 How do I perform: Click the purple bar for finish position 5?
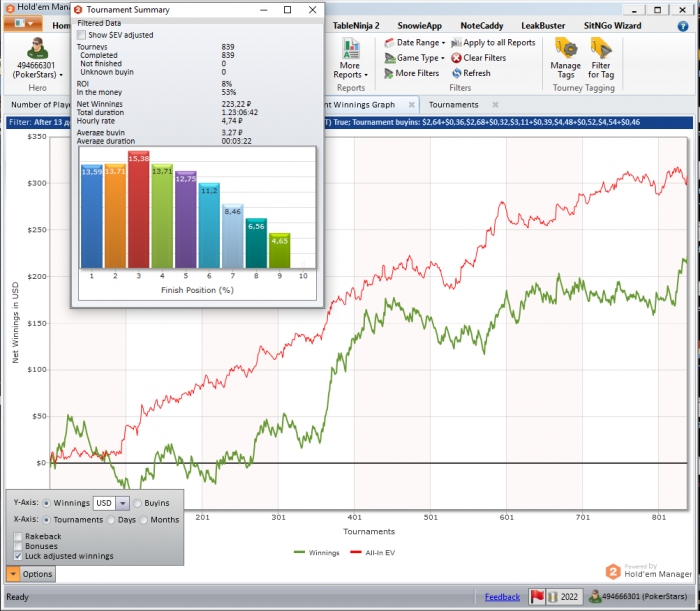(186, 220)
